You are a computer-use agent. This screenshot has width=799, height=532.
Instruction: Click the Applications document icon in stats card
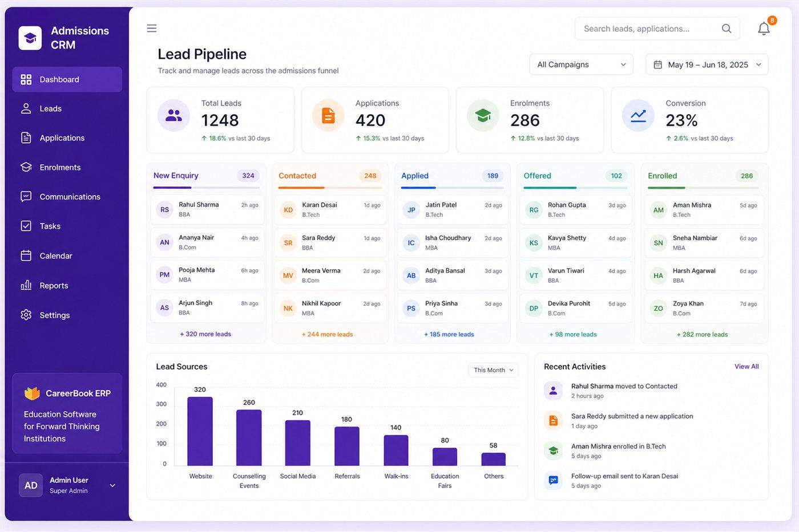pyautogui.click(x=328, y=115)
